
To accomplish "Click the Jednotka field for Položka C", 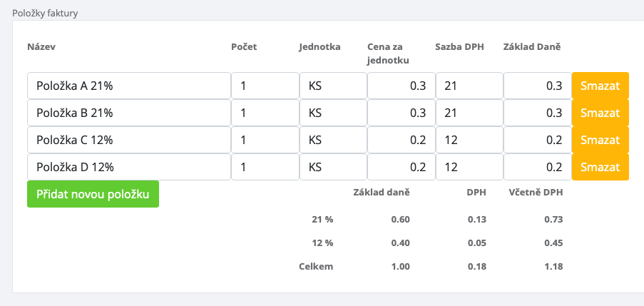I will pyautogui.click(x=333, y=140).
